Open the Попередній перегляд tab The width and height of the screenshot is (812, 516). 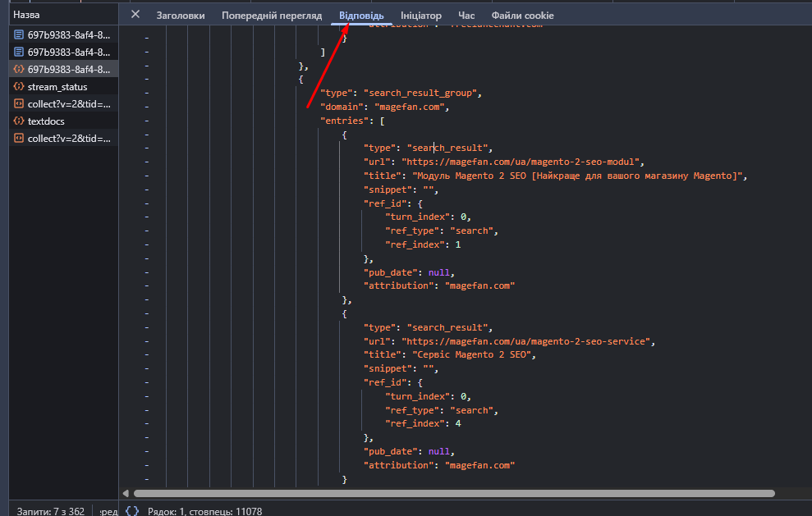271,16
